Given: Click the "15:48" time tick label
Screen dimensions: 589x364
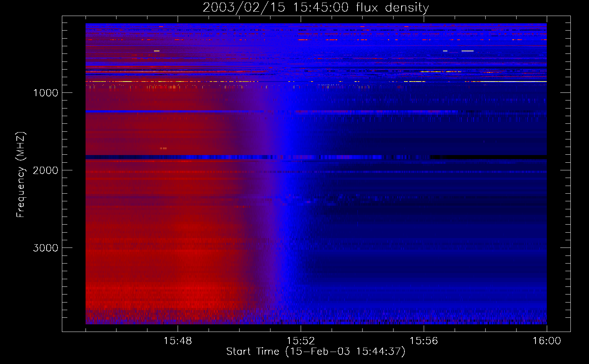Looking at the screenshot, I should [x=178, y=341].
